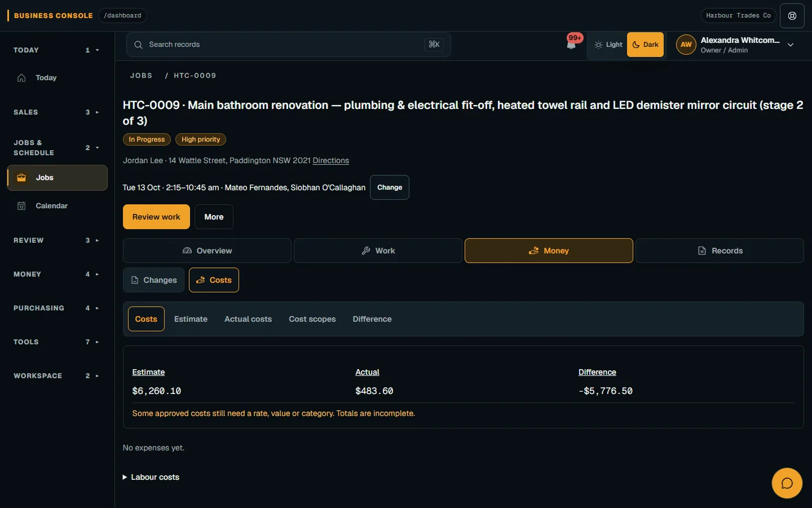Show the Estimate cost view
The image size is (812, 508).
pos(191,319)
